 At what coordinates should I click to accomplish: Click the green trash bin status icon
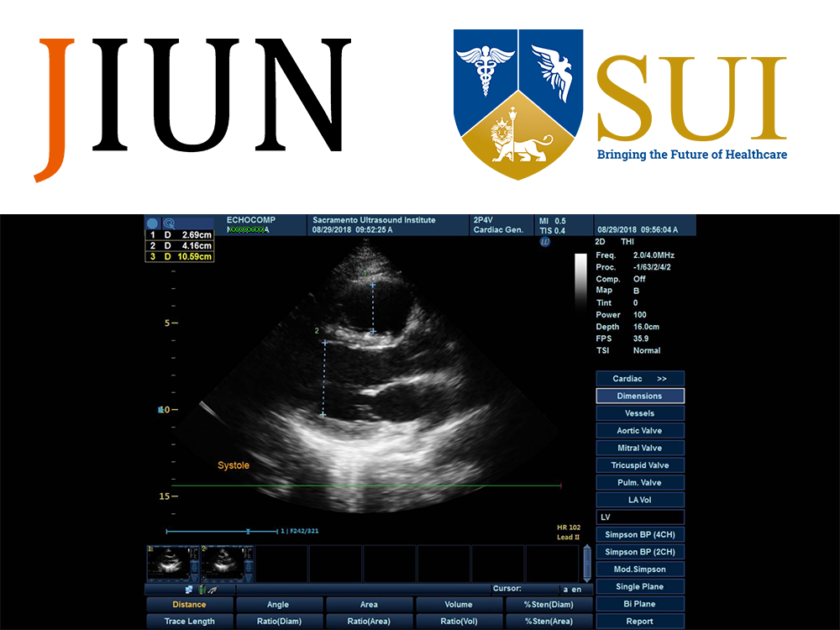point(202,590)
